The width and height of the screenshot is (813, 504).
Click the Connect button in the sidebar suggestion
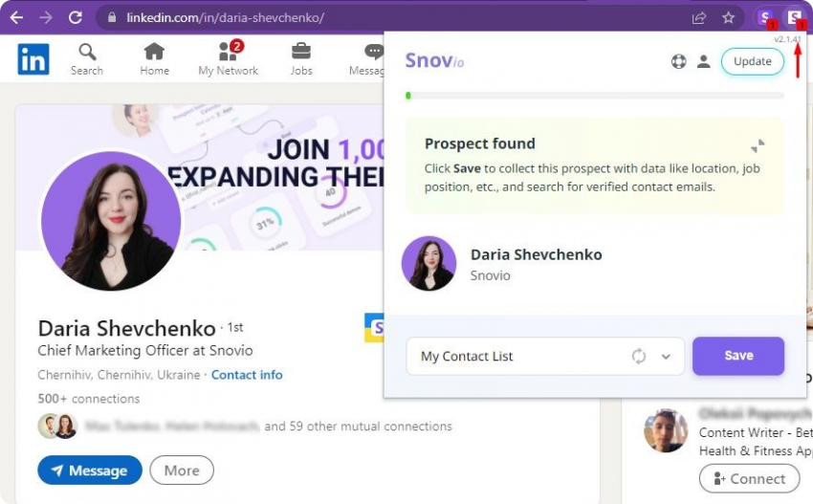(750, 478)
